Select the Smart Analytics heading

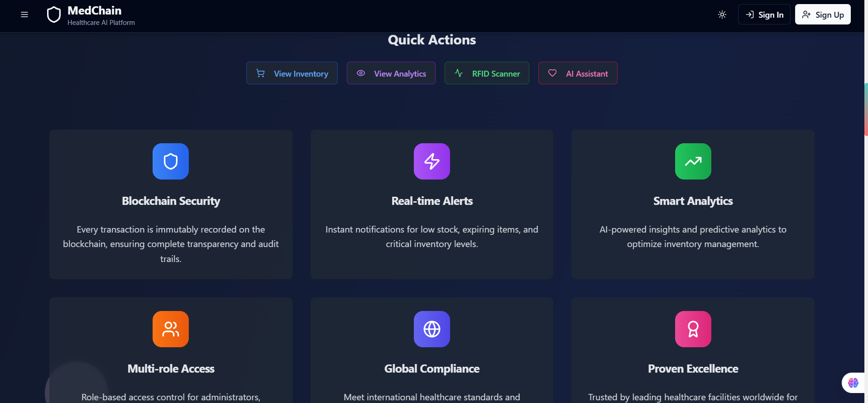tap(693, 201)
